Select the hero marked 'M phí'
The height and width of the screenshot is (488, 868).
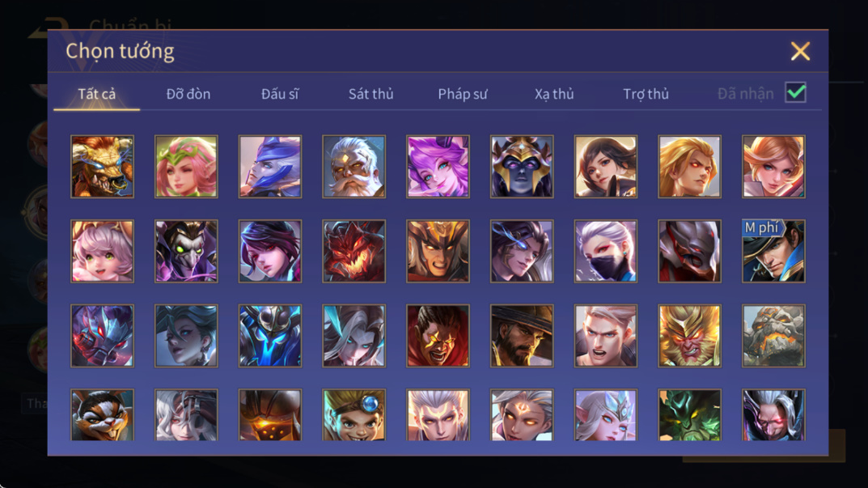pyautogui.click(x=773, y=251)
